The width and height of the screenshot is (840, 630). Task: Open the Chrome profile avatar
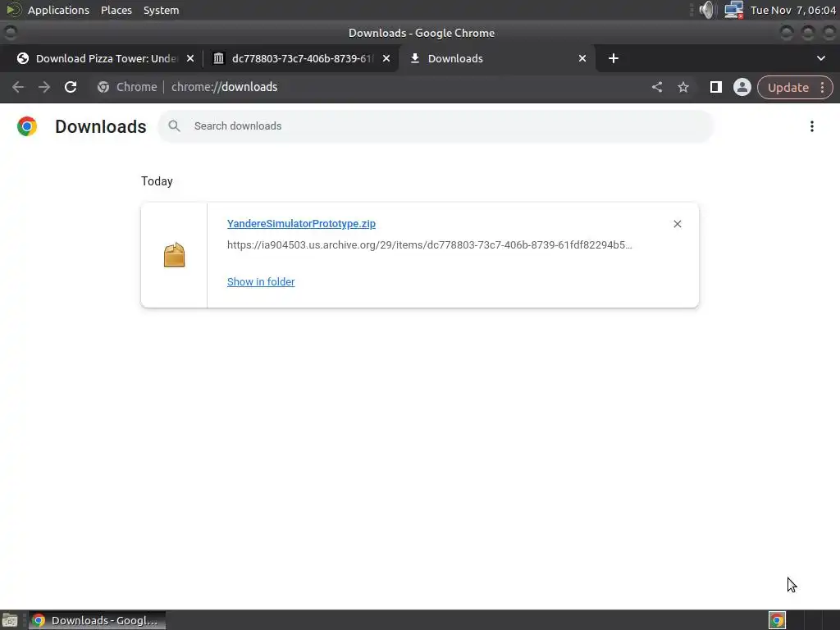click(742, 87)
